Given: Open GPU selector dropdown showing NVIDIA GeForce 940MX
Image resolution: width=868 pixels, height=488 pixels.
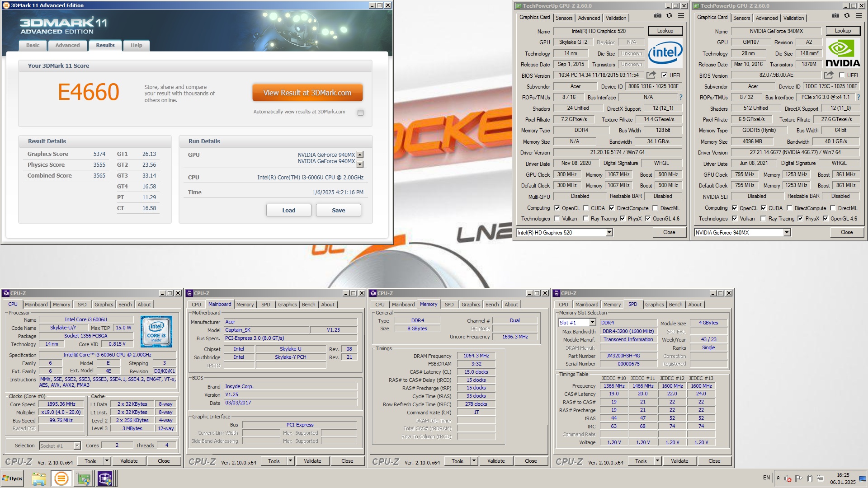Looking at the screenshot, I should [x=742, y=232].
